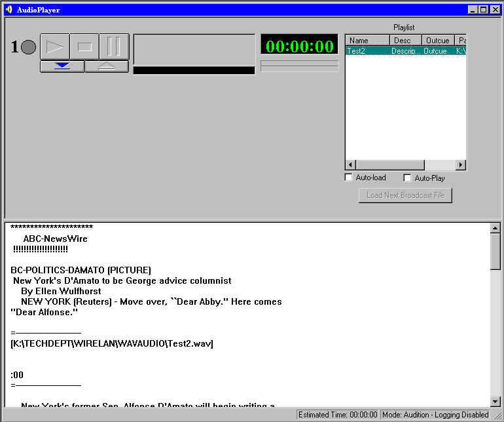Click text pane scroll up arrow
The width and height of the screenshot is (504, 422).
click(495, 228)
